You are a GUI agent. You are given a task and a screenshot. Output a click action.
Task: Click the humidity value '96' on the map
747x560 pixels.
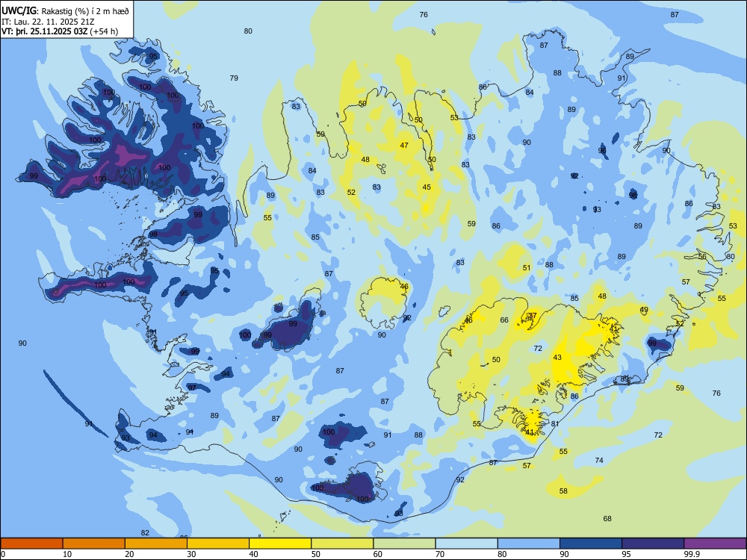(602, 151)
